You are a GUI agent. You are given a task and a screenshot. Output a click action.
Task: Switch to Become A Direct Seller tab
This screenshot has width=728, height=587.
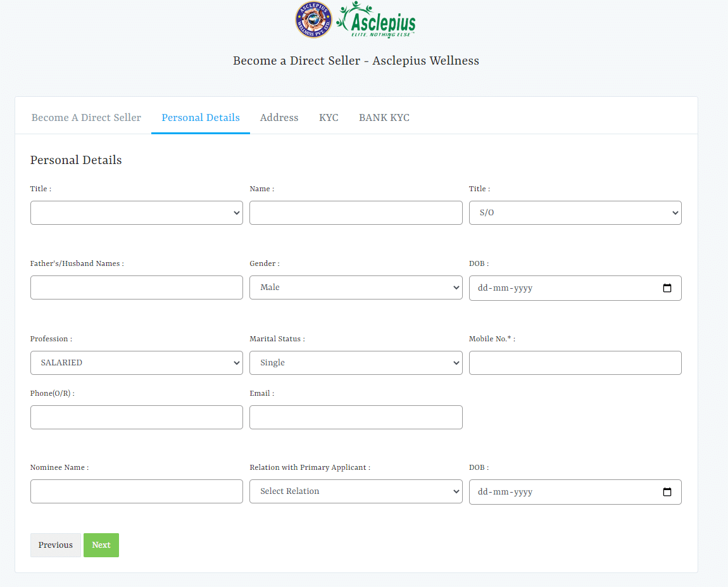(x=86, y=118)
